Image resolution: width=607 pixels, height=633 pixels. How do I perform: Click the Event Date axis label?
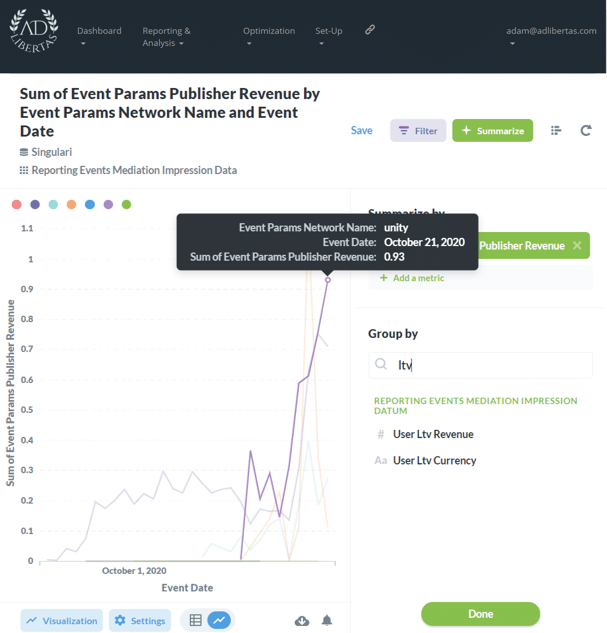pyautogui.click(x=187, y=588)
